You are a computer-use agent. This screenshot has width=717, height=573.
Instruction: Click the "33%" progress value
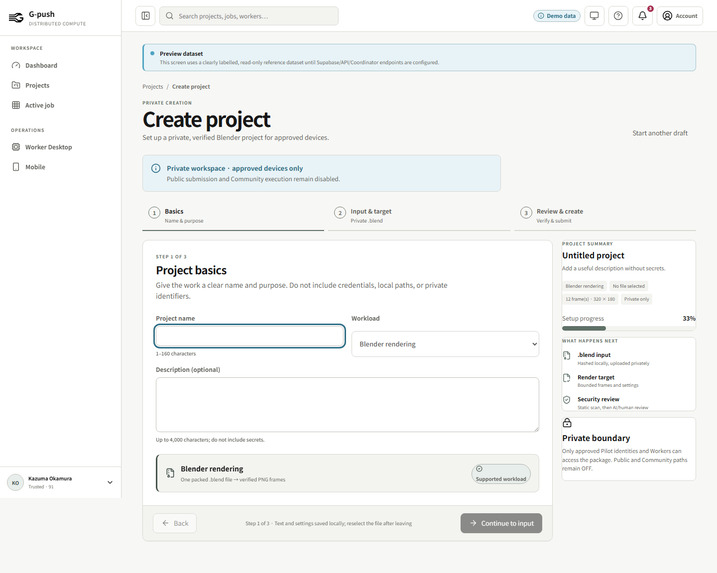689,318
